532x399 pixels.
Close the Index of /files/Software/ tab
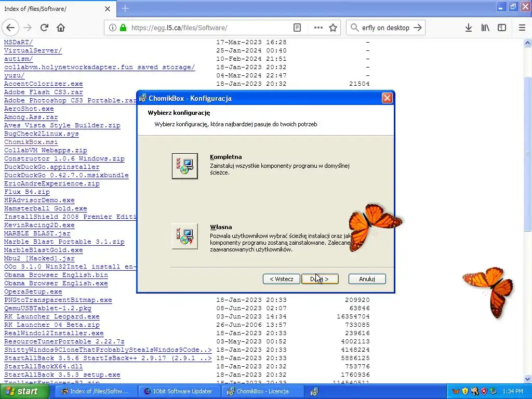108,9
